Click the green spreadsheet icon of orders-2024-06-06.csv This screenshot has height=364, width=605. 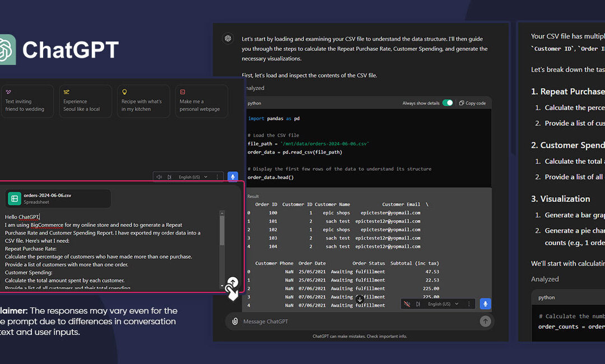coord(15,199)
